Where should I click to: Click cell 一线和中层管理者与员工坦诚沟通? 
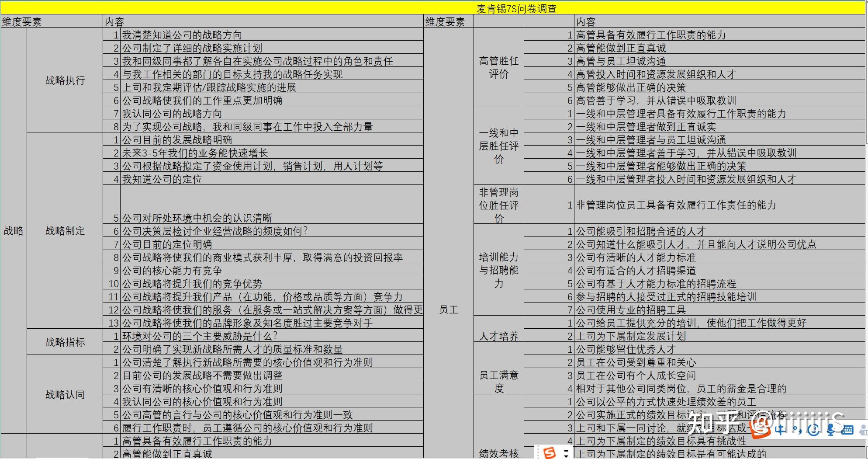pos(720,140)
